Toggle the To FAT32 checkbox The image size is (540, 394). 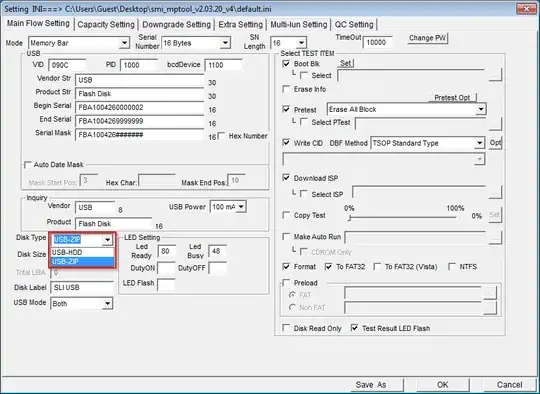point(329,267)
